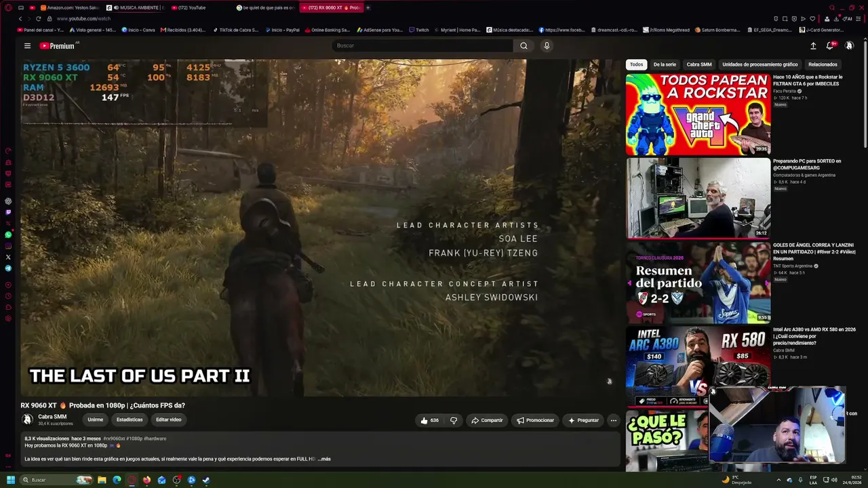The image size is (868, 488).
Task: Open 'Todos papean a Rockstar' video thumbnail
Action: (x=698, y=114)
